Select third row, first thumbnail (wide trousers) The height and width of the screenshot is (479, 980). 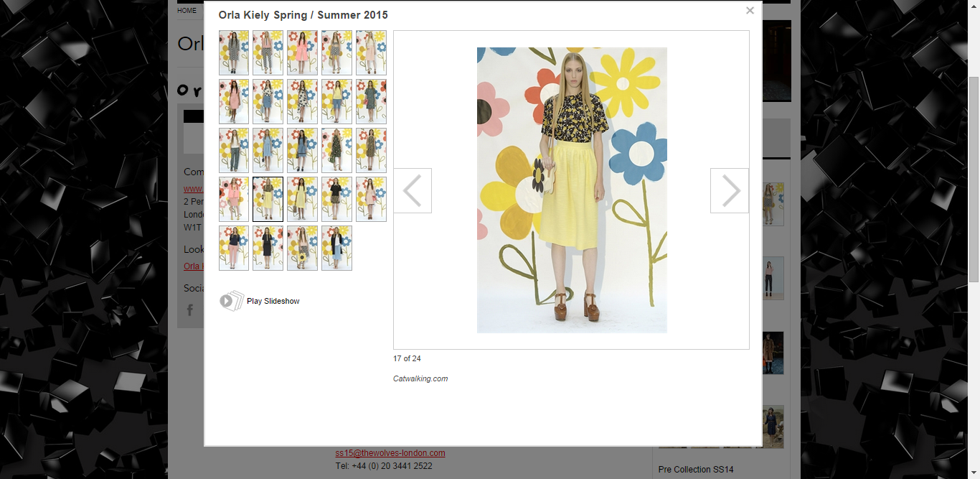(234, 150)
